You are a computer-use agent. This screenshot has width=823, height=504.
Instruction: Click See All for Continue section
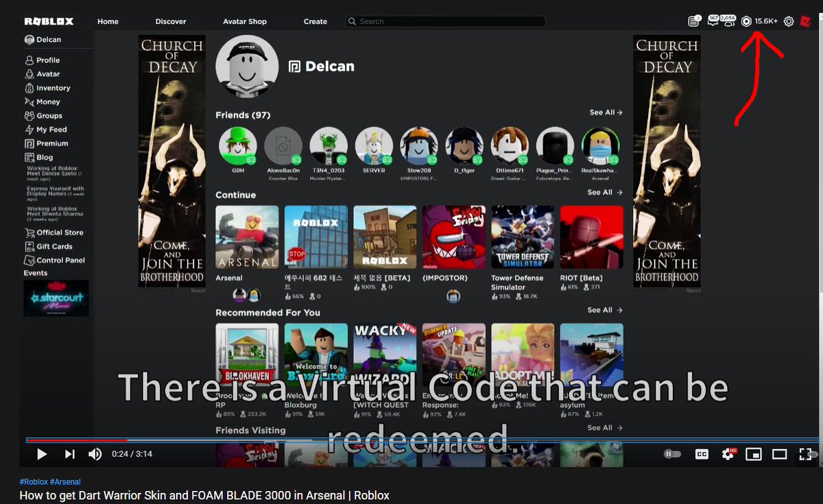coord(605,193)
